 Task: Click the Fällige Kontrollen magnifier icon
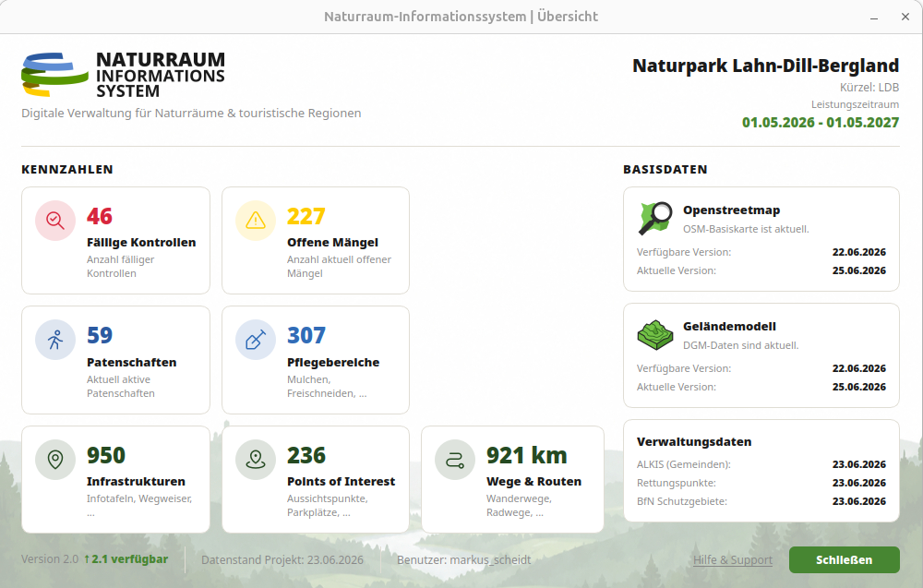(55, 221)
